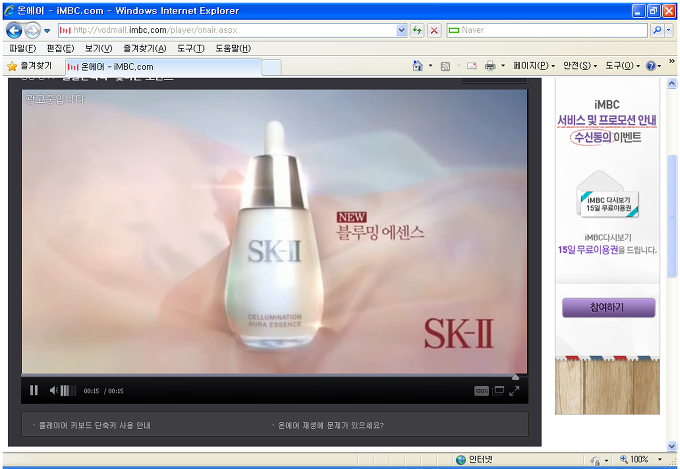Open the 페이지(P) command menu

point(534,66)
